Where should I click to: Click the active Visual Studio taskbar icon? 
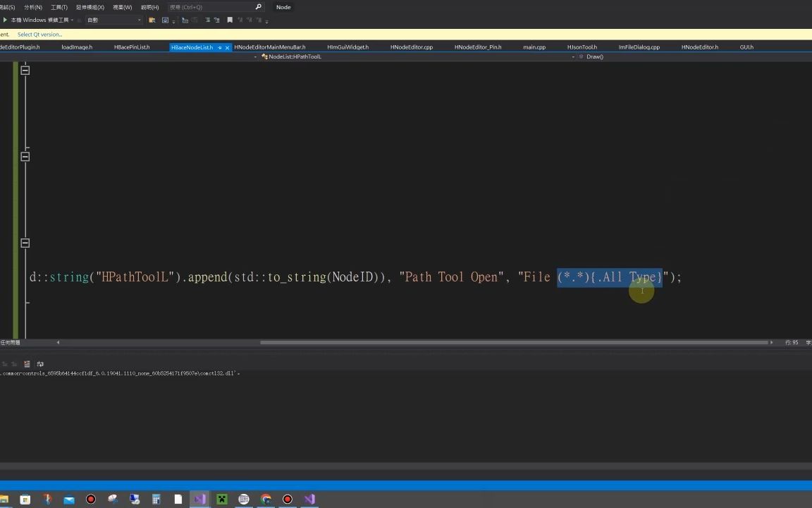200,500
